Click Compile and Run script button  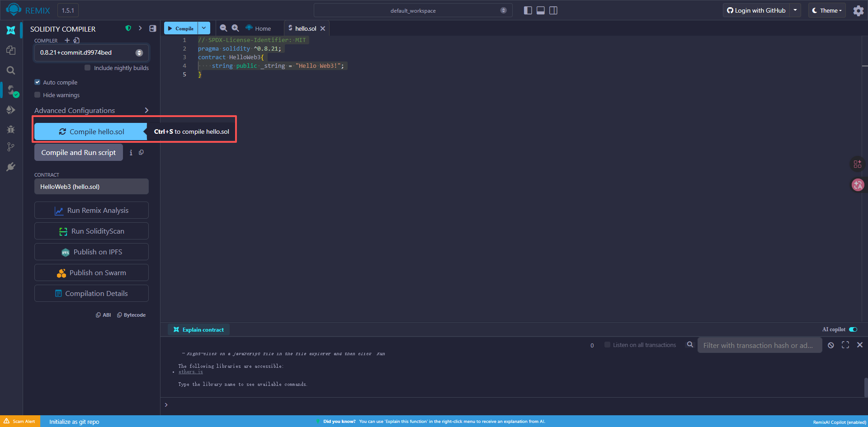pos(79,153)
